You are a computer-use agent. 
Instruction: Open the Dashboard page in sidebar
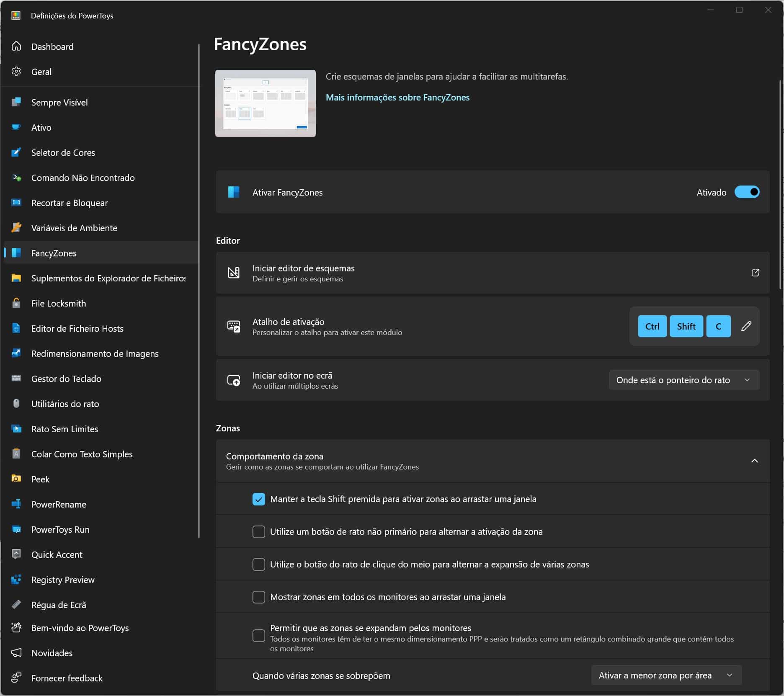52,46
